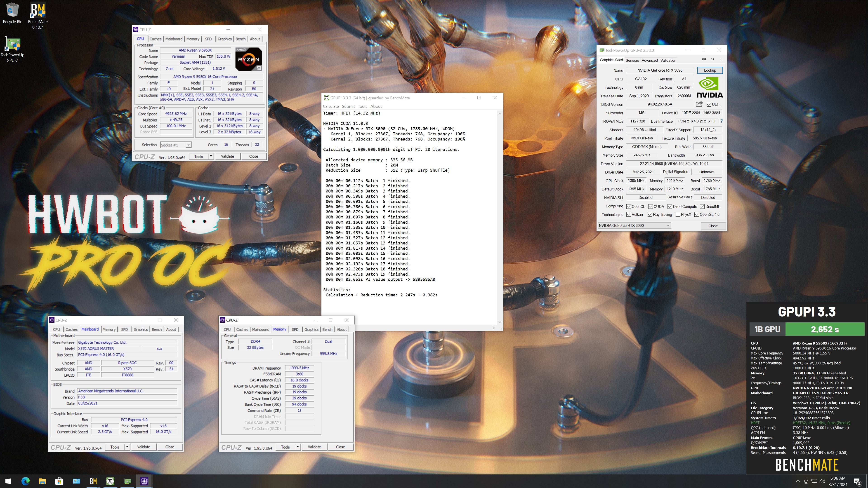The image size is (868, 488).
Task: Expand Tools arrow in CPU-Z Memory window
Action: (x=298, y=447)
